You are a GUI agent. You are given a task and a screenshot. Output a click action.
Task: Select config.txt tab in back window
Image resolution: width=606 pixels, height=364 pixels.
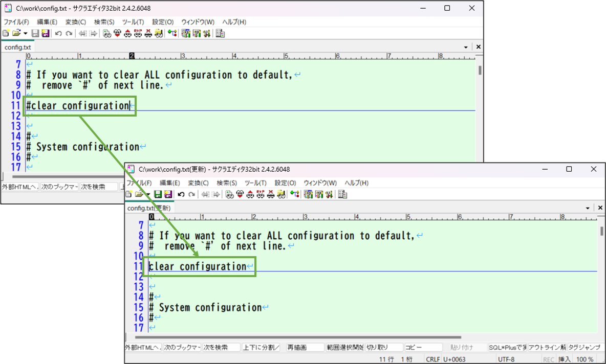(x=18, y=47)
